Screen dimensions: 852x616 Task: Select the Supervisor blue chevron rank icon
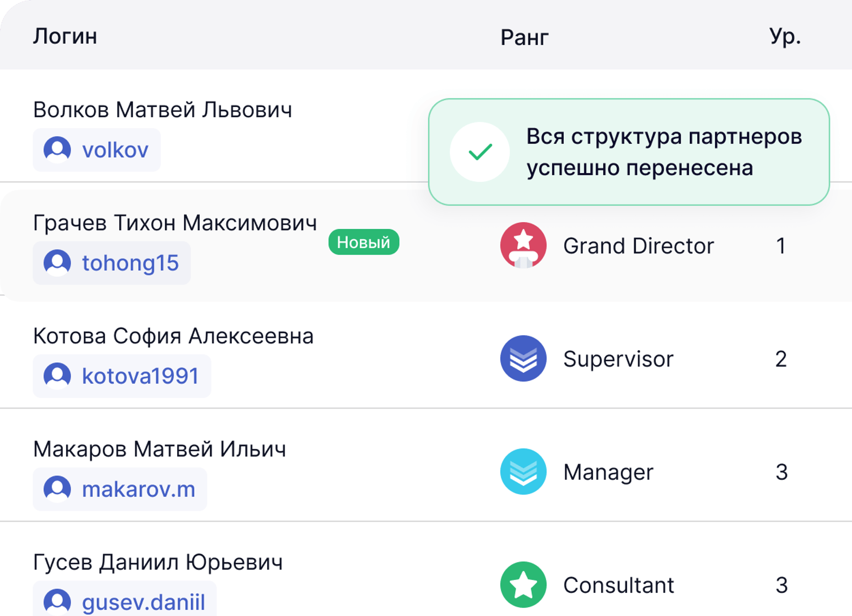coord(523,359)
